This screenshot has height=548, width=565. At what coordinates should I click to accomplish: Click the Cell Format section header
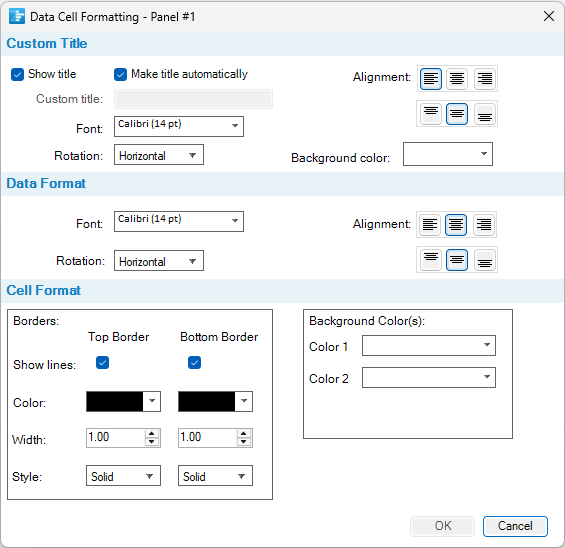44,290
